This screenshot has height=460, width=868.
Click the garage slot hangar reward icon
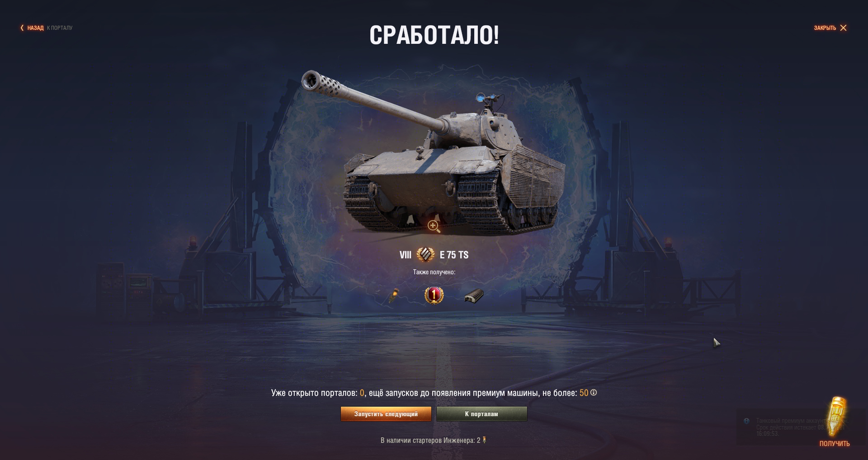(x=474, y=296)
